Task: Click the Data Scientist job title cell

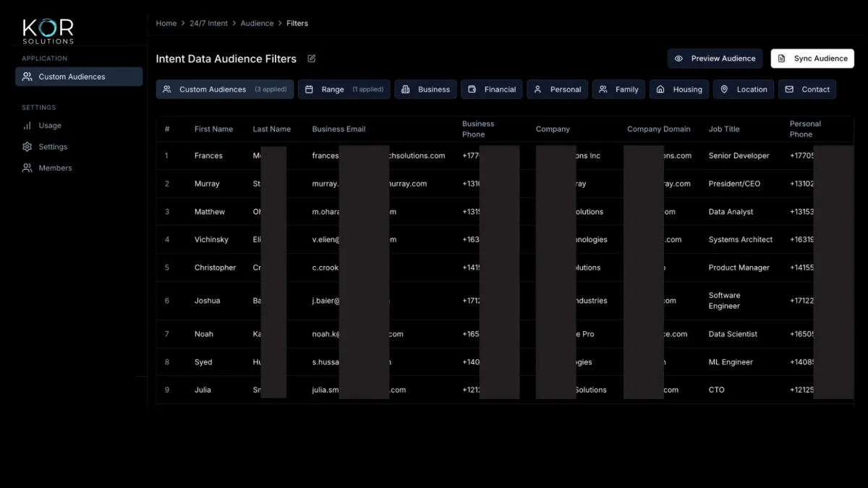Action: [x=733, y=334]
